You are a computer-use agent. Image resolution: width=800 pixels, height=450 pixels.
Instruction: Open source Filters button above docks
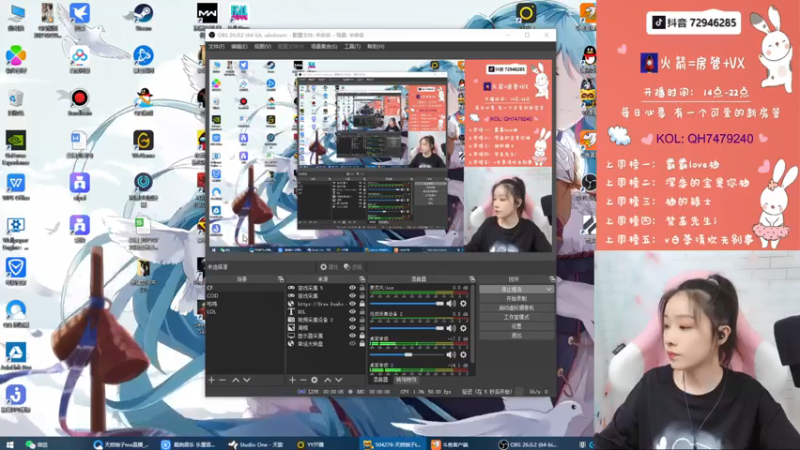coord(353,267)
